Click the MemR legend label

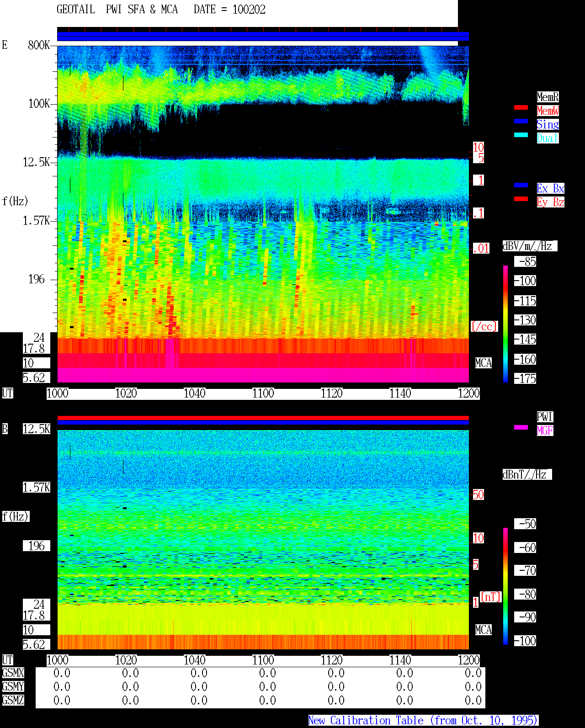click(548, 97)
